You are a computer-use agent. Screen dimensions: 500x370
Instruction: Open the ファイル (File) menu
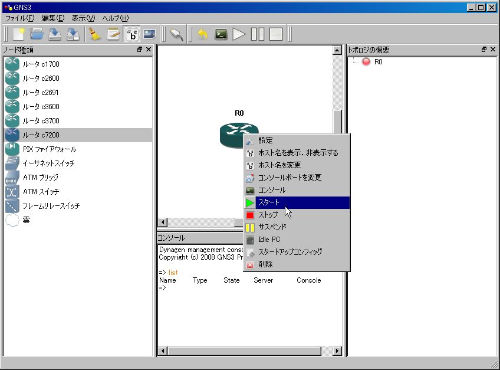pos(20,18)
